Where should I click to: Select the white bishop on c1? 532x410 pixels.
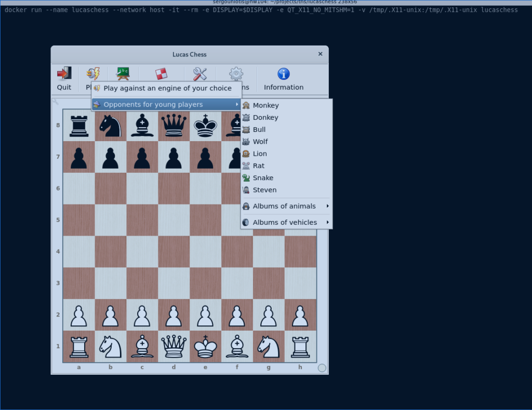point(142,346)
